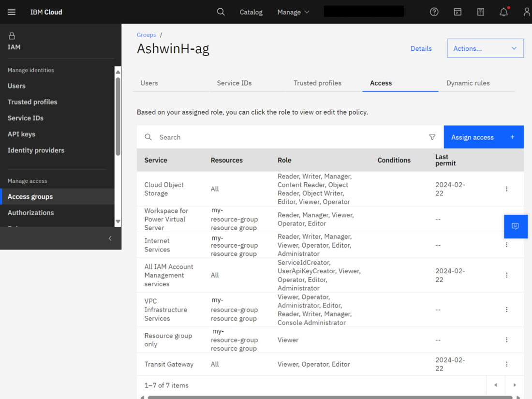
Task: Collapse the left sidebar using the chevron
Action: tap(110, 238)
